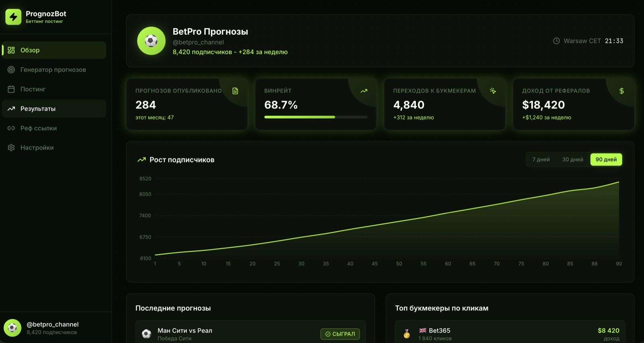Click the $8 420 income value
Screen dimensions: 644x343
[609, 331]
